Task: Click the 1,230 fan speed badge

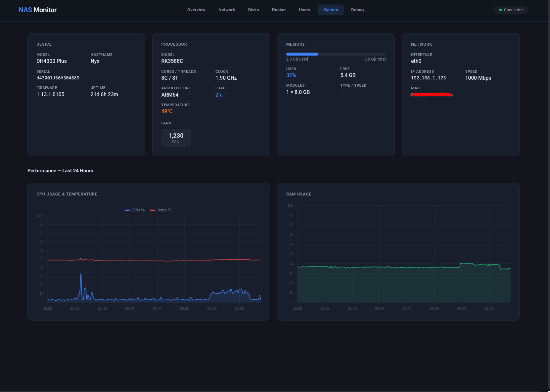Action: point(176,138)
